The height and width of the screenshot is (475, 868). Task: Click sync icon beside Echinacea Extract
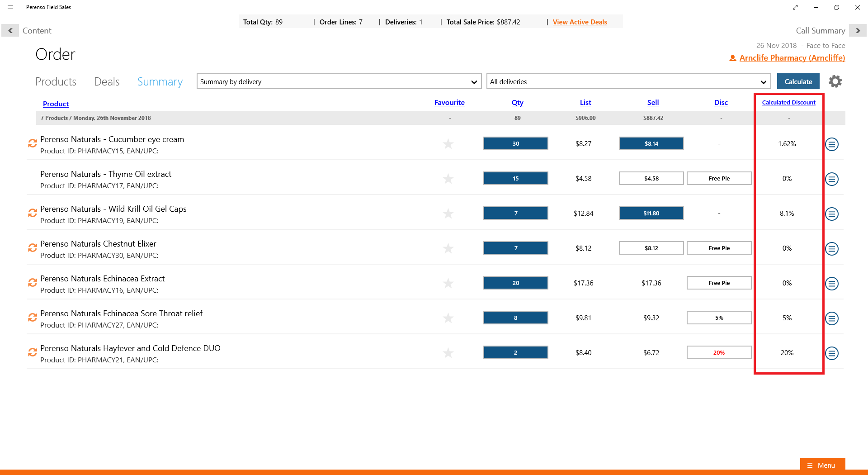click(x=33, y=282)
